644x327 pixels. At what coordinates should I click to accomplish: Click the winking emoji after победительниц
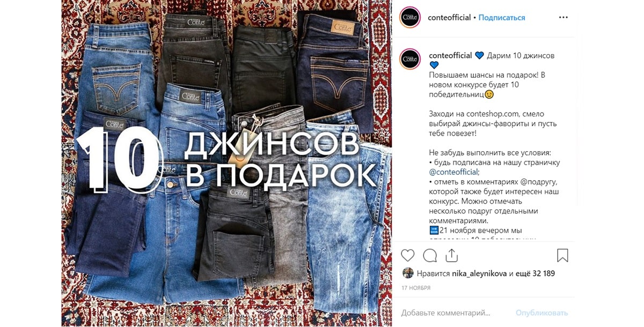pos(489,94)
